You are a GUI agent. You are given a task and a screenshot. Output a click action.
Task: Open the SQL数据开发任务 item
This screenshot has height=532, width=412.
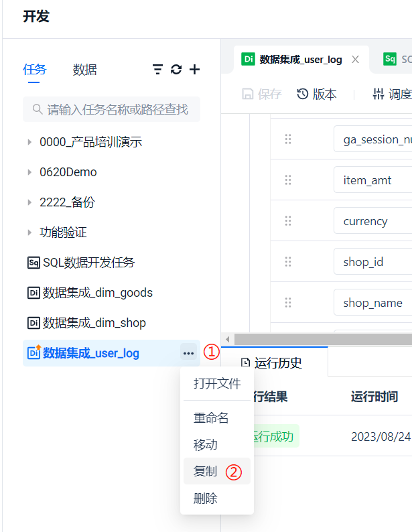[89, 263]
